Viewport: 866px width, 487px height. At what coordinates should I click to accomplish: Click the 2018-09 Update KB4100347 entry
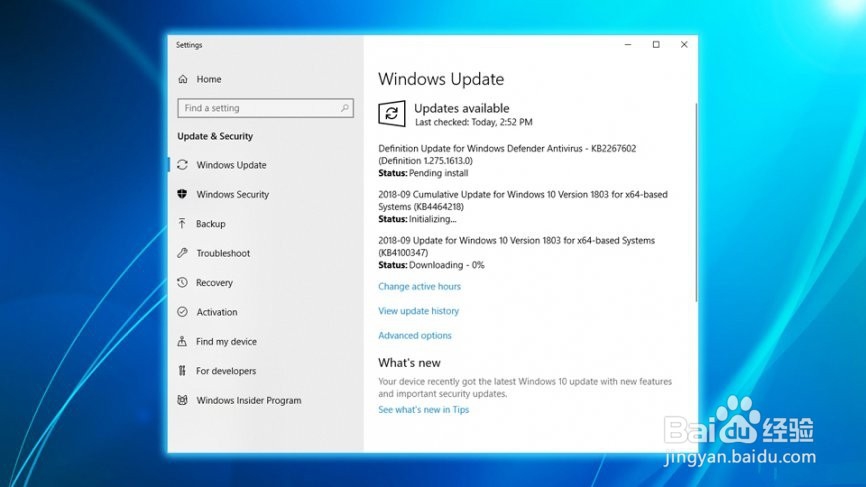(x=516, y=246)
